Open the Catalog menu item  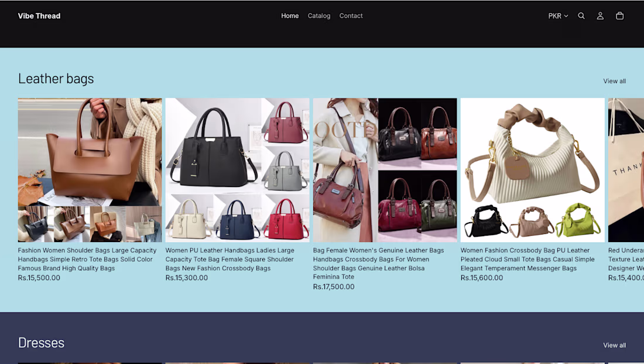[319, 16]
